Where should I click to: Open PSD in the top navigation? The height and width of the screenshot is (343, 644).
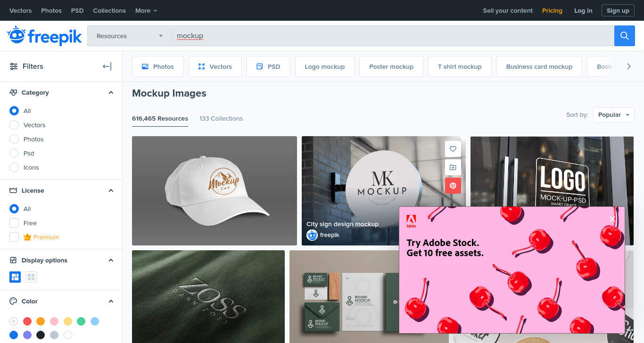[77, 10]
